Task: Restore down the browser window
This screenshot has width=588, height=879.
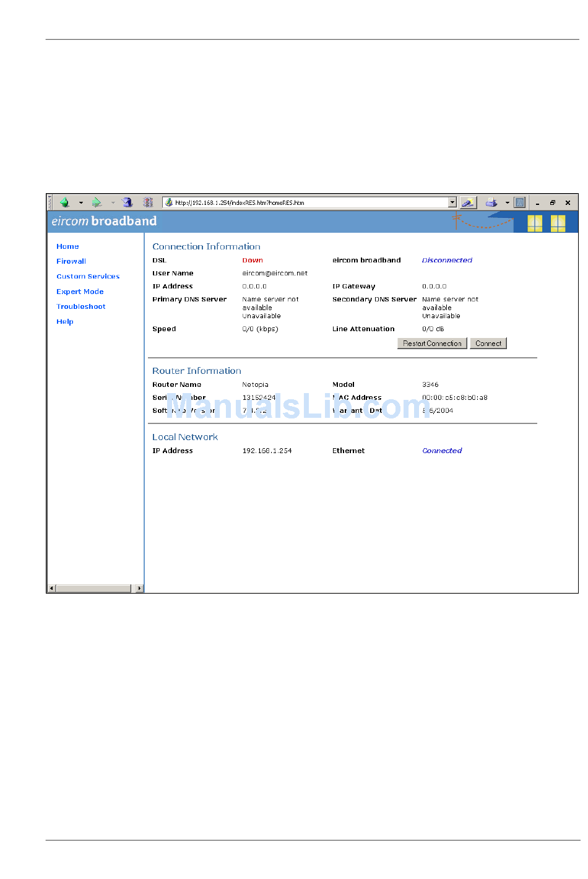Action: coord(553,202)
